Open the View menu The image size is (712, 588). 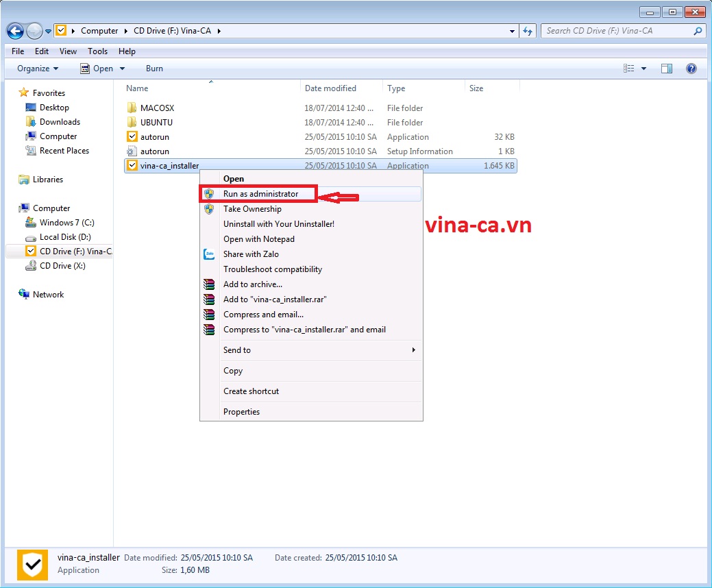coord(68,51)
